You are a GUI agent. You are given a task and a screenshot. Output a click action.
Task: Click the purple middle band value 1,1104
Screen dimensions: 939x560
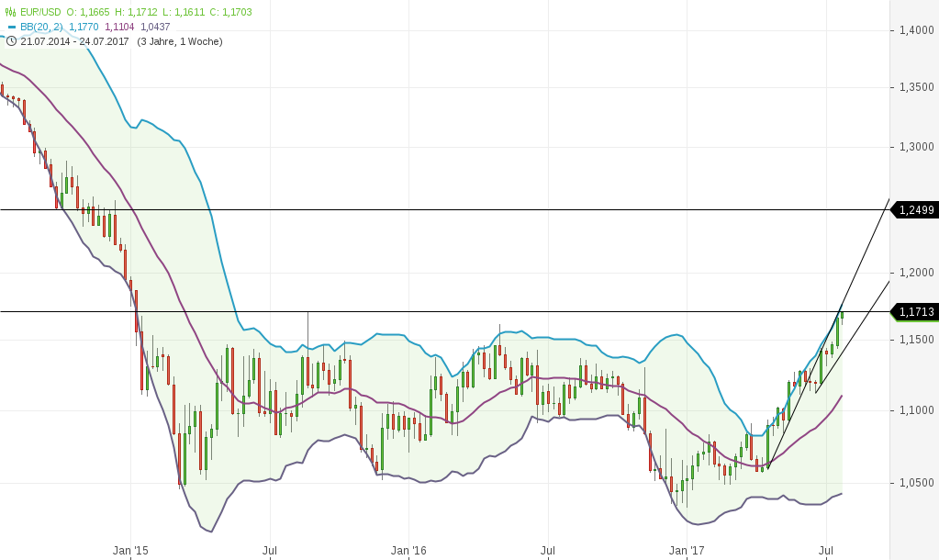pos(117,27)
